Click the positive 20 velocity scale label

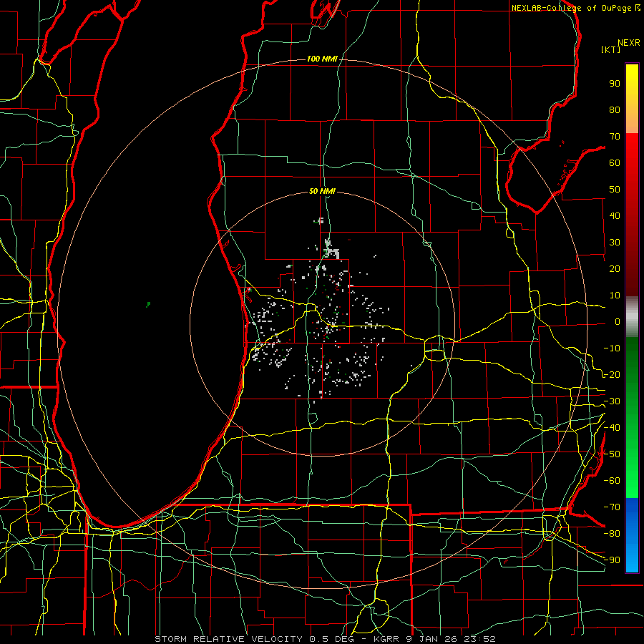tap(615, 268)
